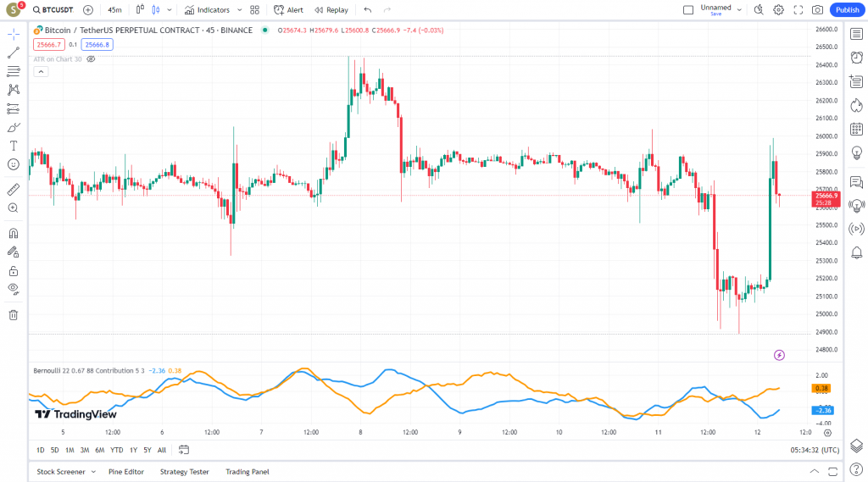Open the alerts clock panel
Viewport: 868px width, 482px height.
856,58
